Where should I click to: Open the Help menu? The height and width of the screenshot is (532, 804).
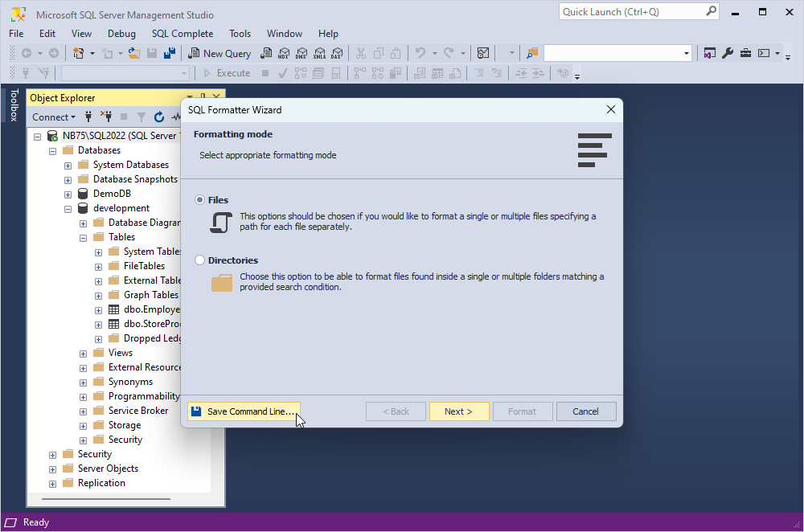328,33
